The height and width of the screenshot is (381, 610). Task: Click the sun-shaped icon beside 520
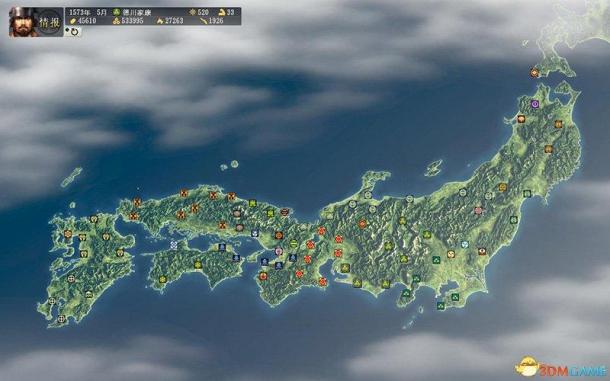[x=193, y=12]
